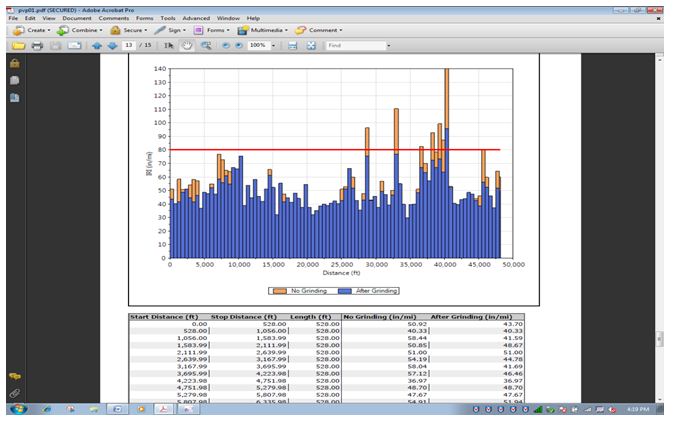The width and height of the screenshot is (673, 421).
Task: Open the Bookmarks panel in sidebar
Action: [15, 98]
